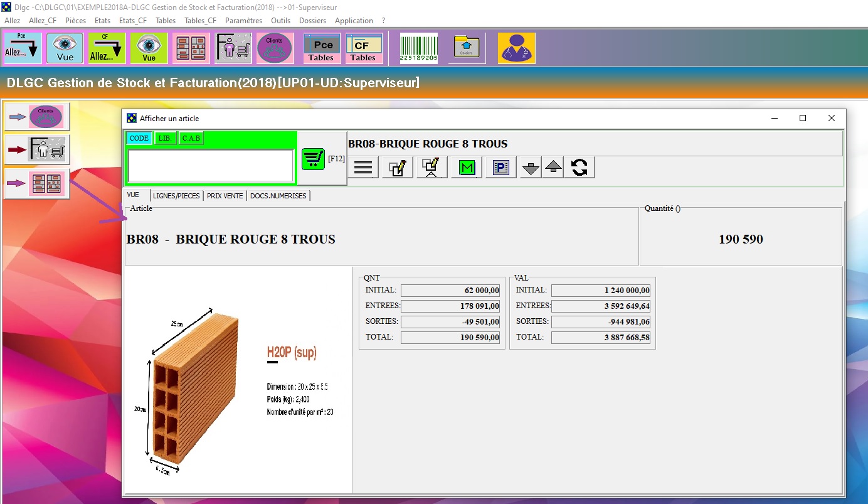Open the Dossiers folder icon
This screenshot has height=504, width=868.
(467, 48)
